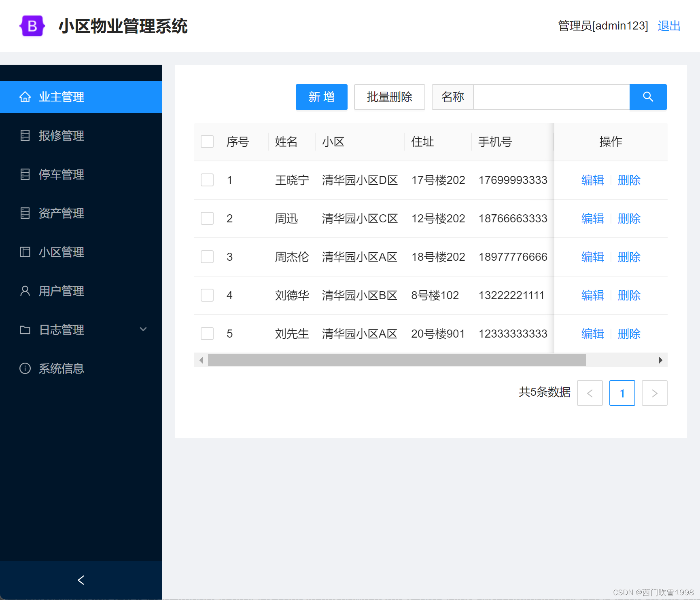Delete the 周杰伦 record
The image size is (700, 600).
(629, 257)
